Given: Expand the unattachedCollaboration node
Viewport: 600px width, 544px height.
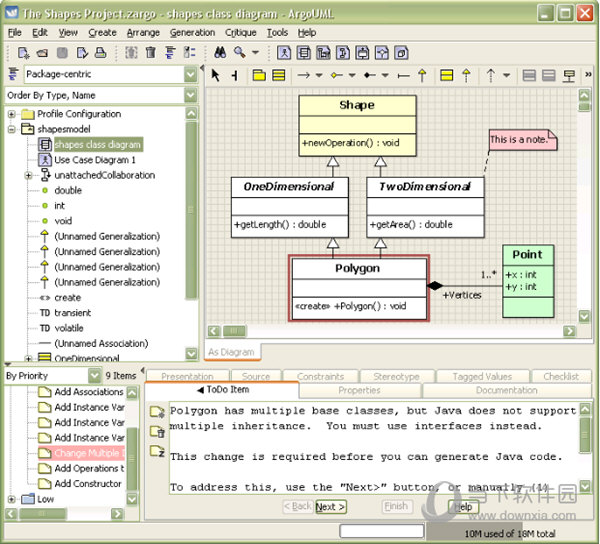Looking at the screenshot, I should click(28, 176).
